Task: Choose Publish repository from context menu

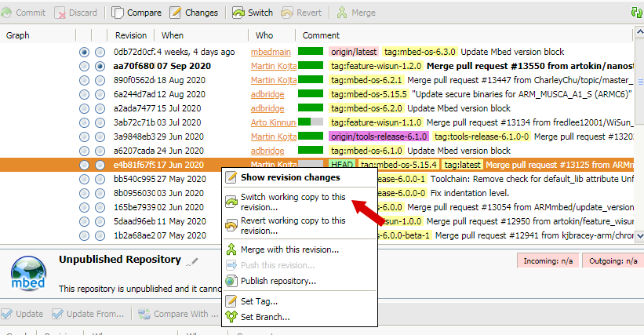Action: [300, 281]
